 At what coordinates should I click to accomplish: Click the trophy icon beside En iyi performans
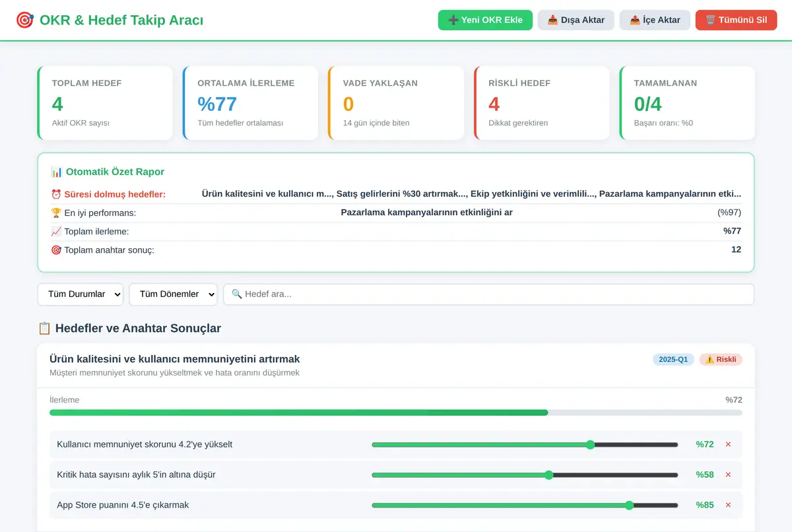(55, 213)
